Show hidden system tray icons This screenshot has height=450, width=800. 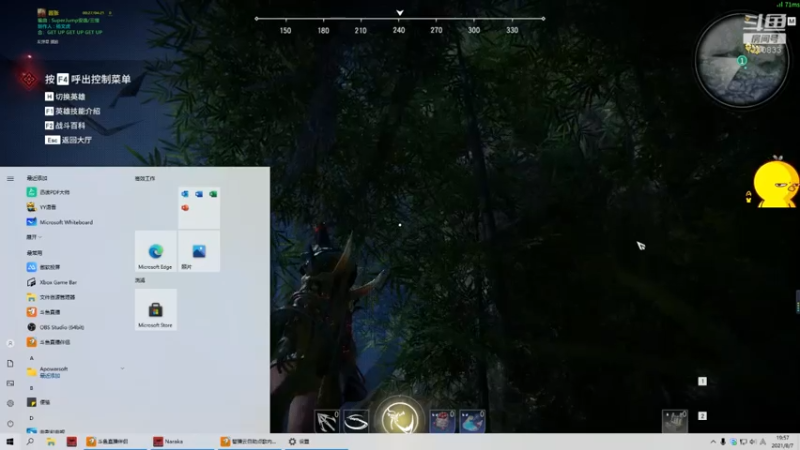tap(713, 442)
